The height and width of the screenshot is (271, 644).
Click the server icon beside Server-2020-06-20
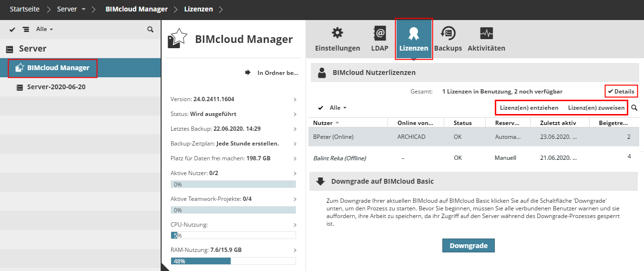click(x=20, y=88)
